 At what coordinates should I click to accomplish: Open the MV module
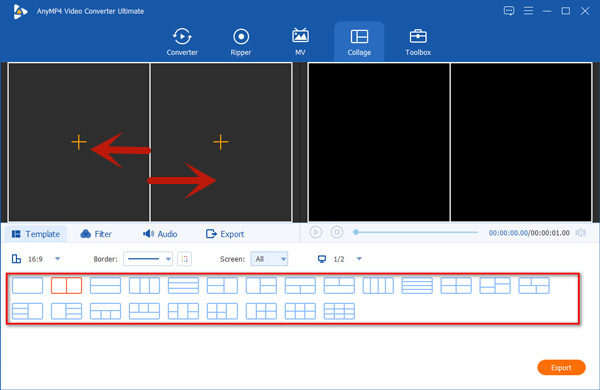pos(300,42)
